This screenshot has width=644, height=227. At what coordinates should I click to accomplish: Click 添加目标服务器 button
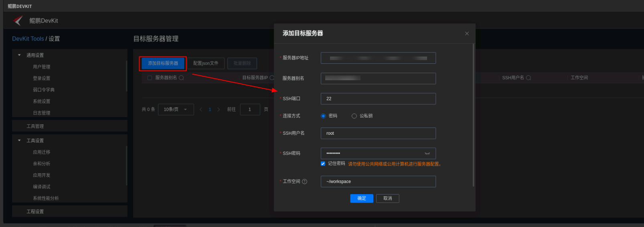coord(163,63)
